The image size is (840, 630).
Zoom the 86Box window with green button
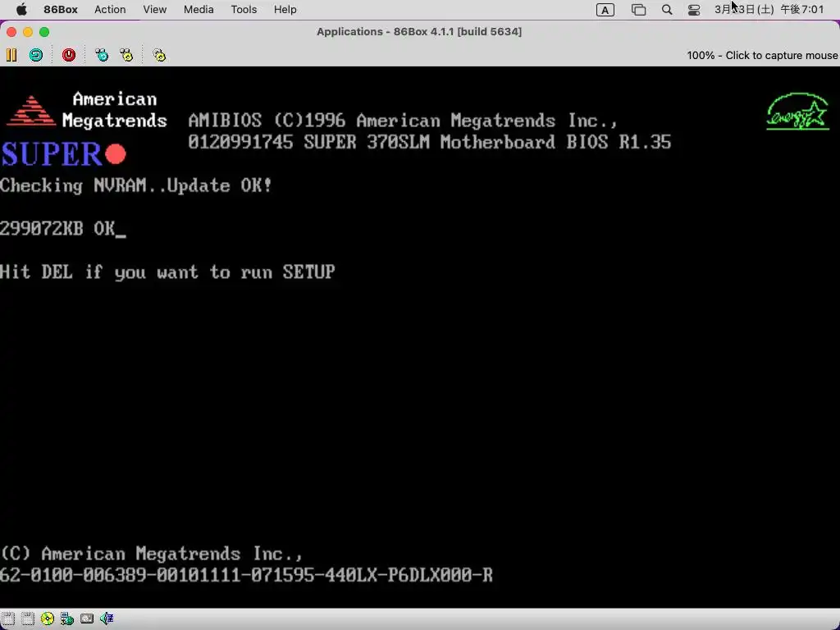(44, 32)
